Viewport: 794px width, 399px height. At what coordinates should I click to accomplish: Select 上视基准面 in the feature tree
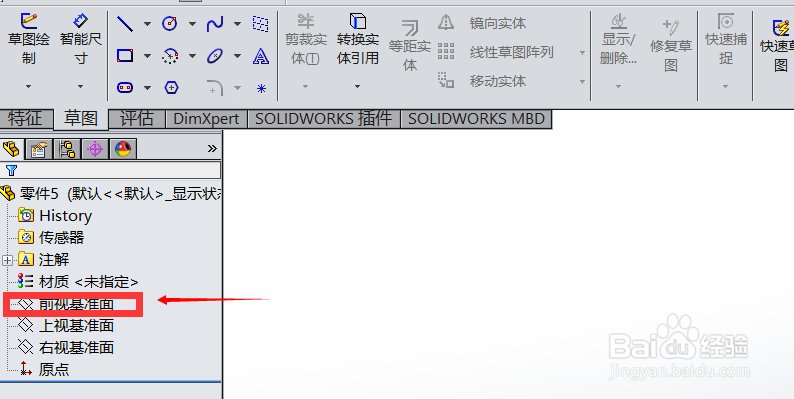click(66, 326)
